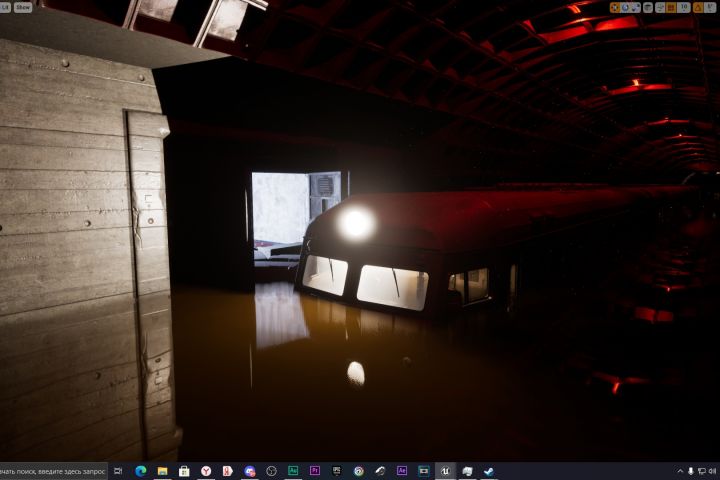Toggle the orange grid snapping button

(x=671, y=7)
